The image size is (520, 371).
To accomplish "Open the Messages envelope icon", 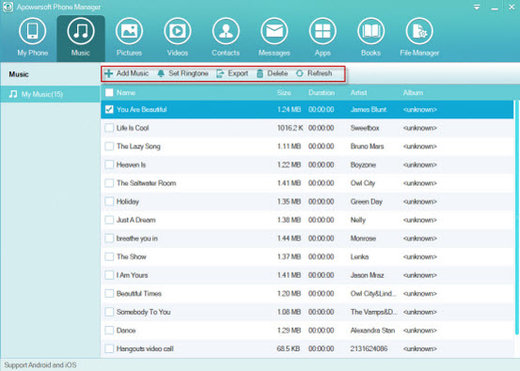I will (x=274, y=31).
